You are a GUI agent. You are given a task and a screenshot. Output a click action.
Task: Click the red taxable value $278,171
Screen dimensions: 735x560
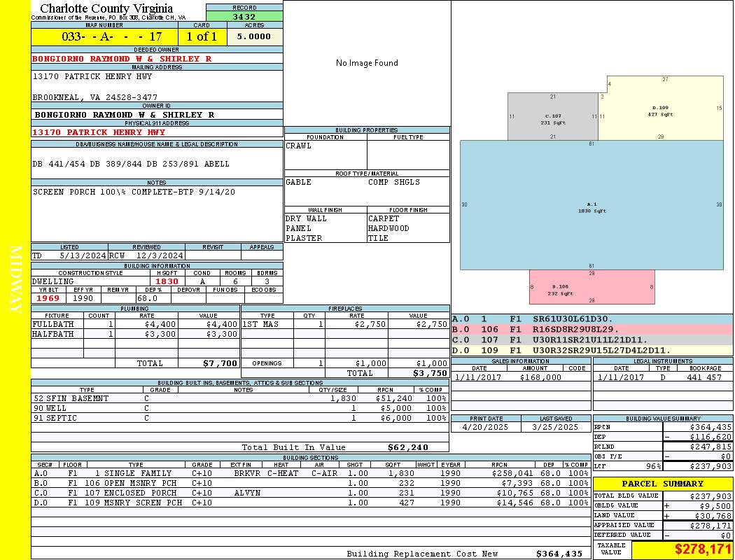703,549
